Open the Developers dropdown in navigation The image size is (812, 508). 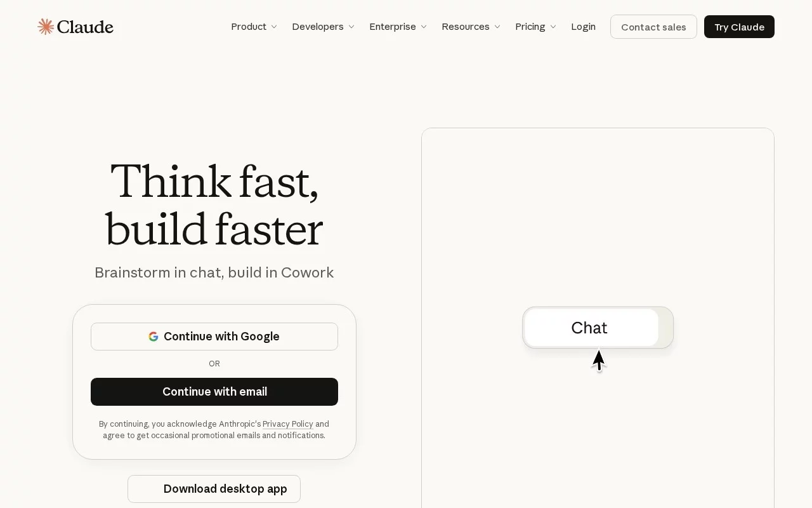pos(324,27)
